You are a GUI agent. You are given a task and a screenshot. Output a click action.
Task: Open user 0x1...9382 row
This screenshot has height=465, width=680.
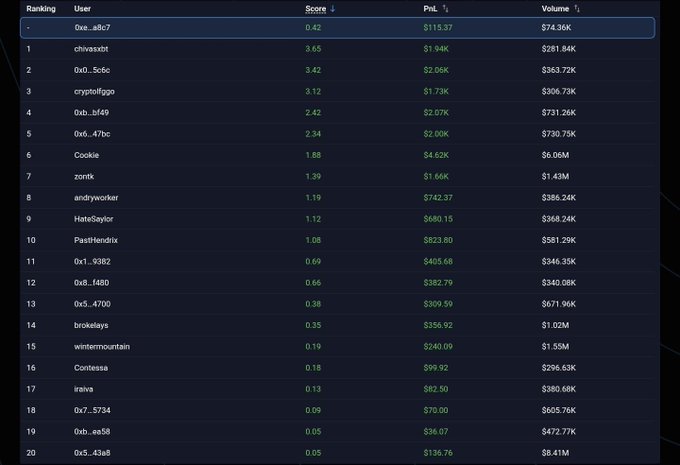coord(337,262)
